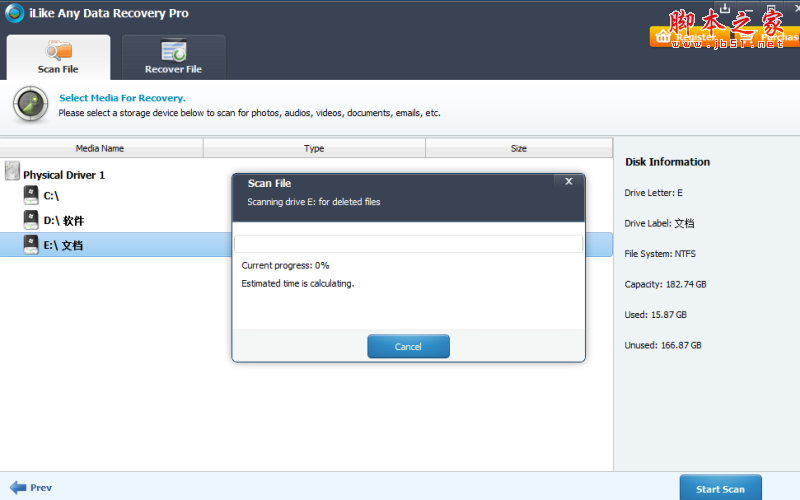The height and width of the screenshot is (500, 800).
Task: Click the Drive Label: 文档 text
Action: coord(659,223)
